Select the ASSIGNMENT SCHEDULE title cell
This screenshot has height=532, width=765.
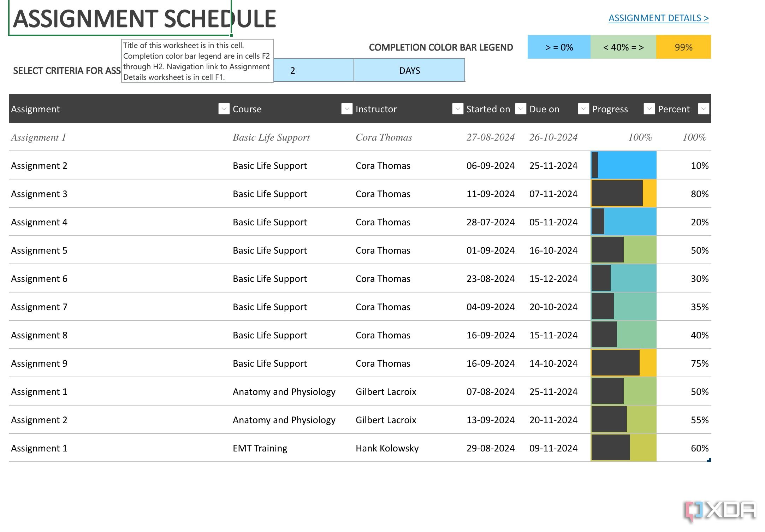tap(120, 18)
